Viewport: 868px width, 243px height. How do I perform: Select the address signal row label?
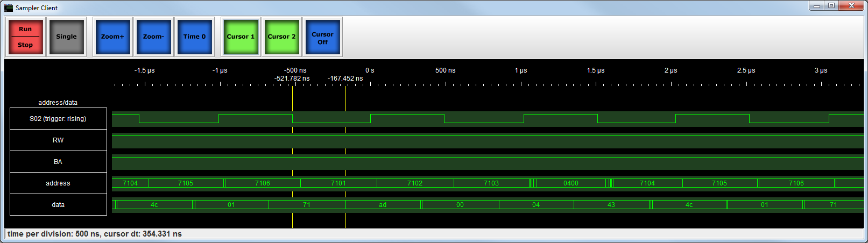tap(58, 183)
